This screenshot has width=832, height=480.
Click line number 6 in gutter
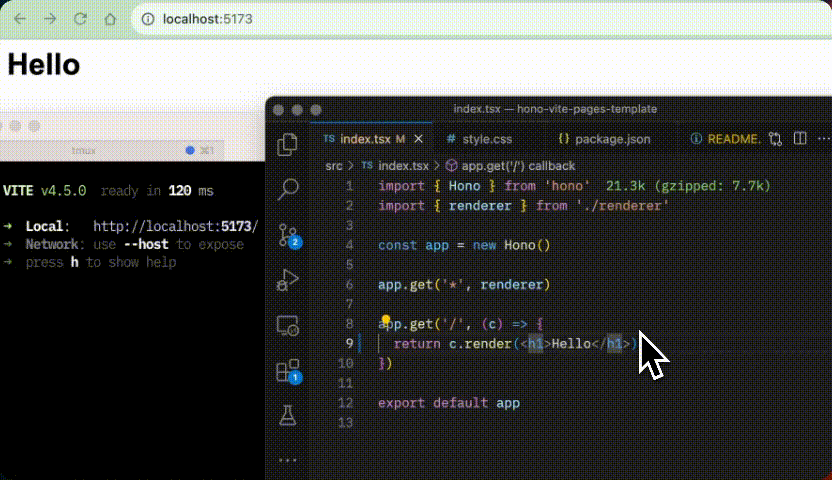(x=349, y=285)
